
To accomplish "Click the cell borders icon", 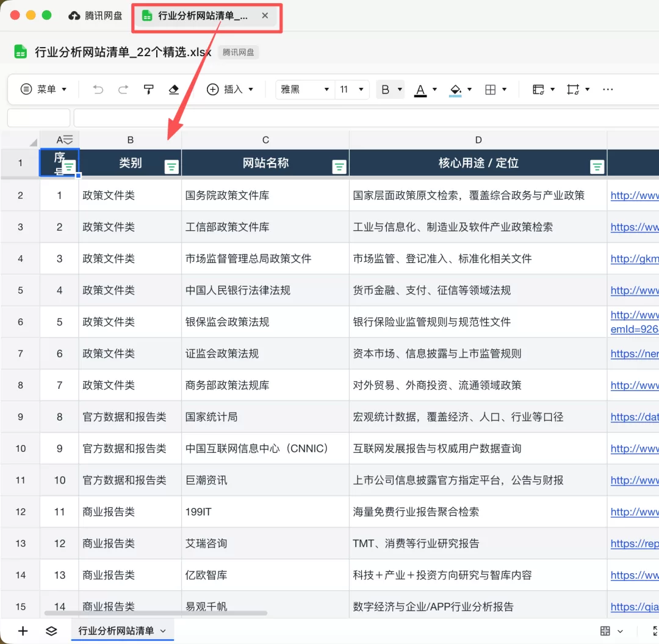I will pos(490,89).
